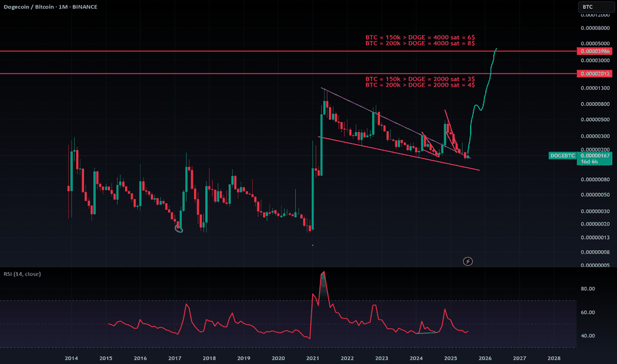Click the 0.00003986 red price label
The image size is (617, 364).
[594, 51]
